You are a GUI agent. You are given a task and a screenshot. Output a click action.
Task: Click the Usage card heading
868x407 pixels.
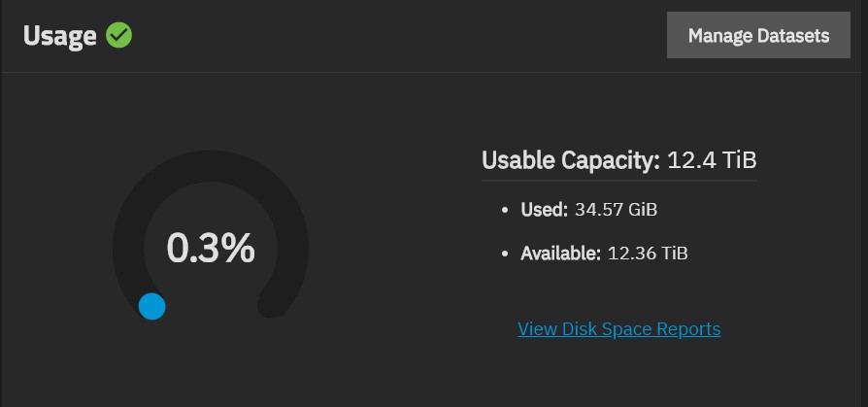pos(60,37)
